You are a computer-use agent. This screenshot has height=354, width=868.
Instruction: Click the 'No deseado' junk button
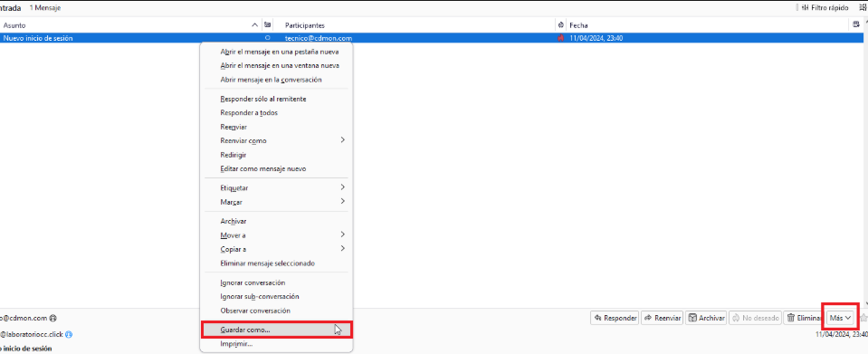(756, 318)
